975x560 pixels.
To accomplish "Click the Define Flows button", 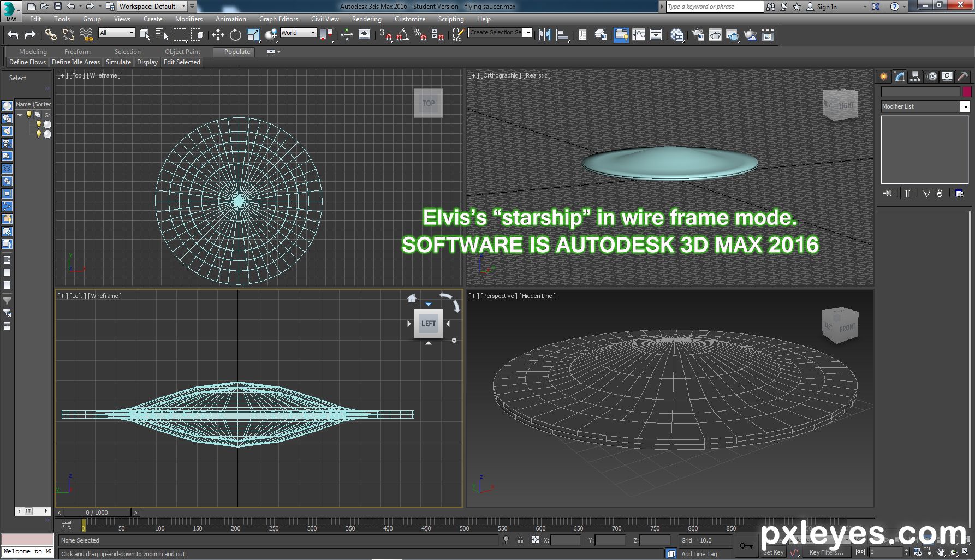I will pyautogui.click(x=27, y=62).
